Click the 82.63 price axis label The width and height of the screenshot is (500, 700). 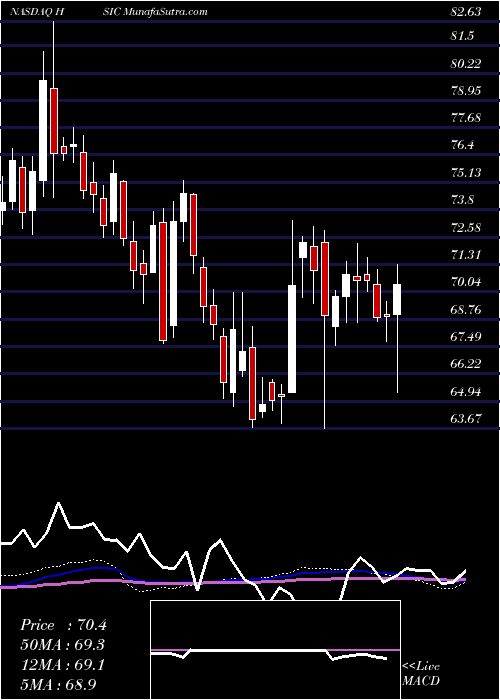tap(466, 12)
